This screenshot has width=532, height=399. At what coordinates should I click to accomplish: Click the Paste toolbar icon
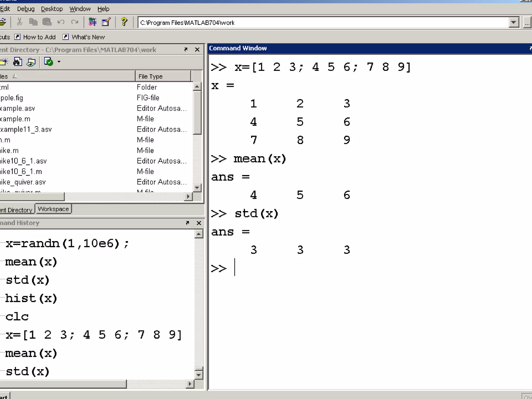(x=47, y=22)
